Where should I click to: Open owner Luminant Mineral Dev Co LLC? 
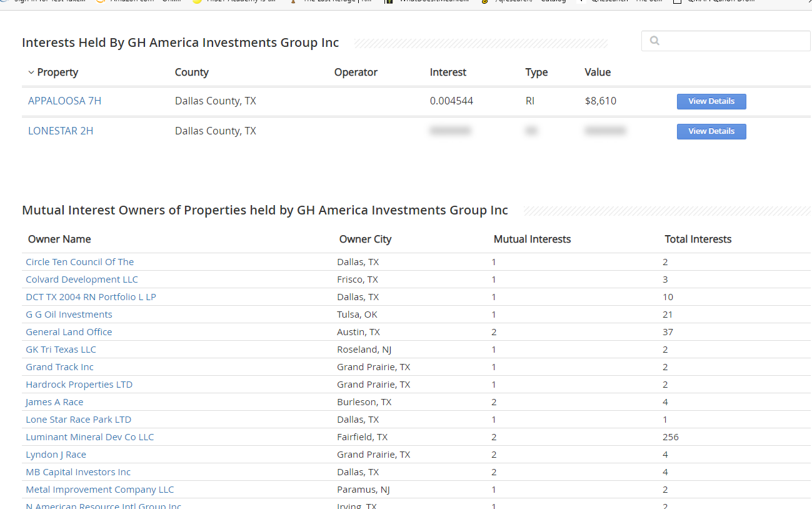pos(89,436)
